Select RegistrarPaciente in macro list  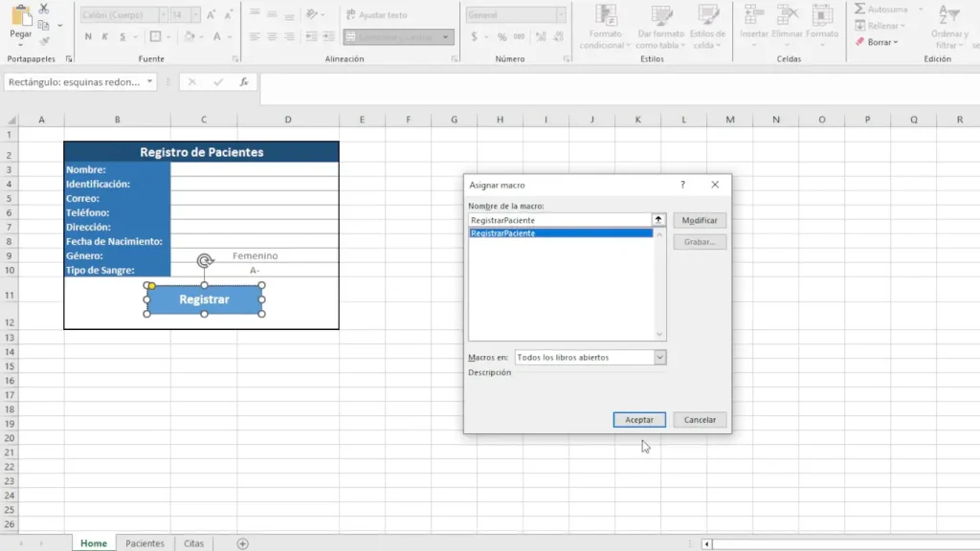561,233
